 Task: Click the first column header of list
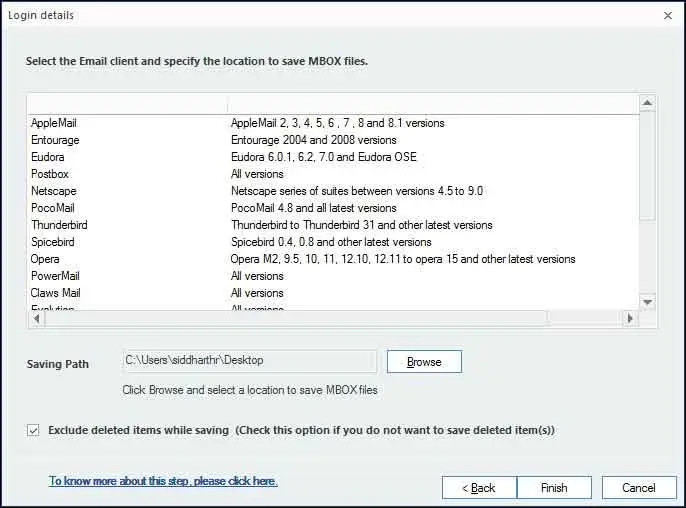tap(128, 105)
